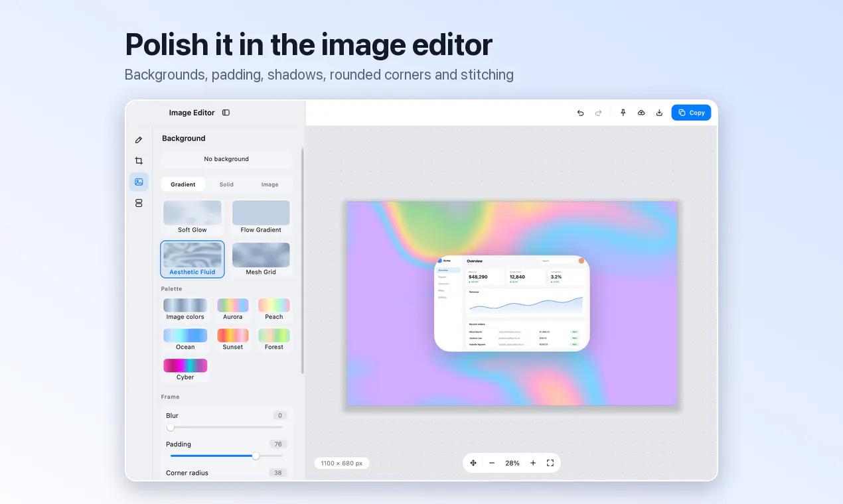Download the edited image
This screenshot has width=843, height=504.
click(659, 113)
